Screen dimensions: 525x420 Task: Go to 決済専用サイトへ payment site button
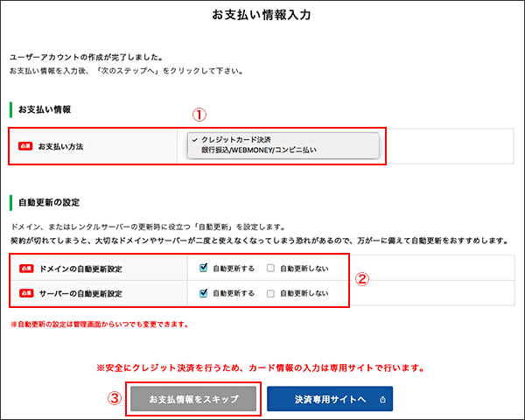coord(330,399)
